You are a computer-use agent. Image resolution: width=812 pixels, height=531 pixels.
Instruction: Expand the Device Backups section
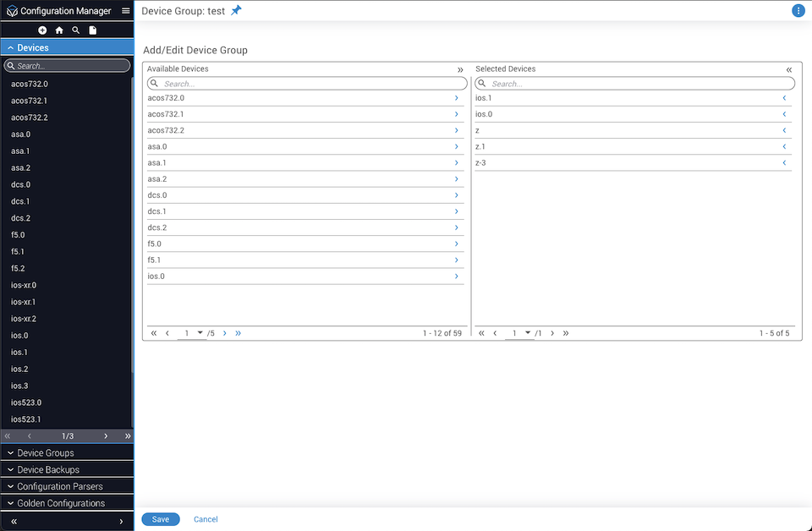[x=68, y=470]
